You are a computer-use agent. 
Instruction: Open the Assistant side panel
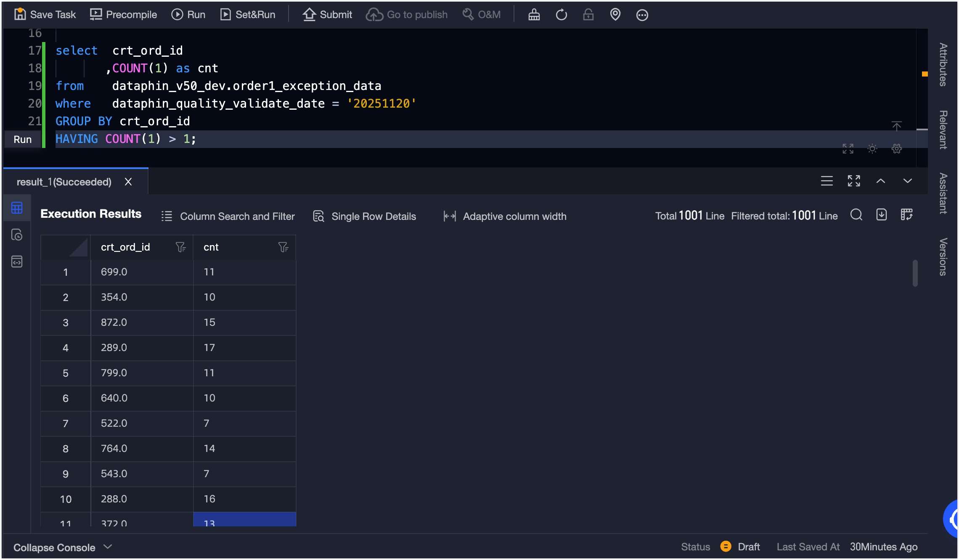coord(943,194)
